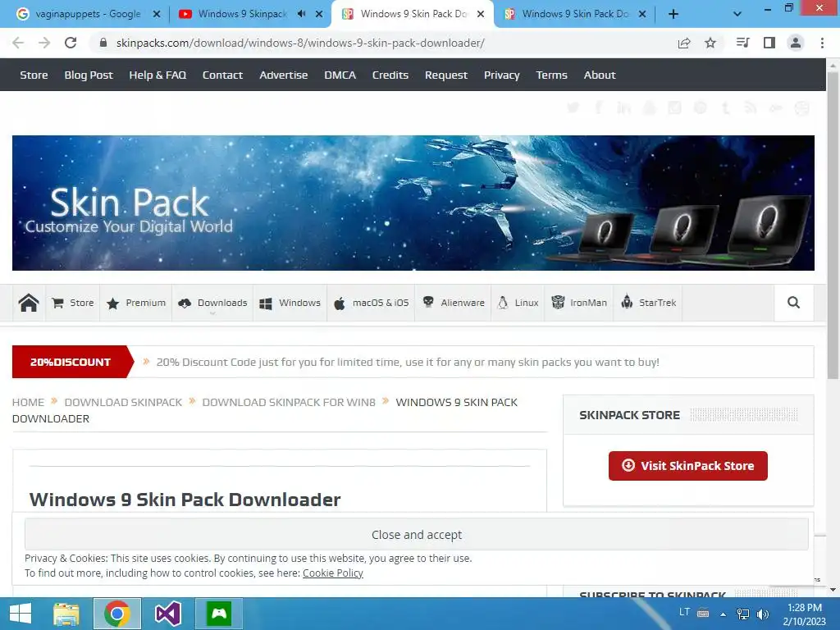Open the green game app on taskbar
840x630 pixels.
(x=219, y=614)
